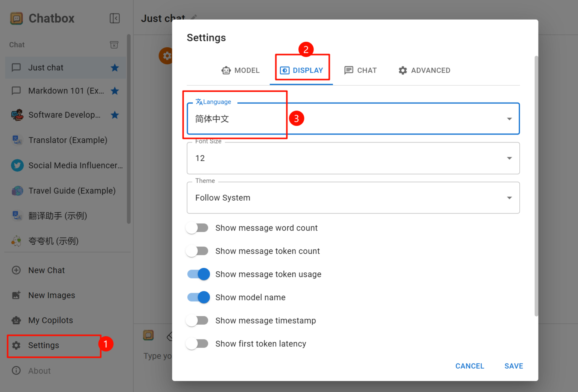Click the About info icon
The width and height of the screenshot is (578, 392).
[16, 371]
